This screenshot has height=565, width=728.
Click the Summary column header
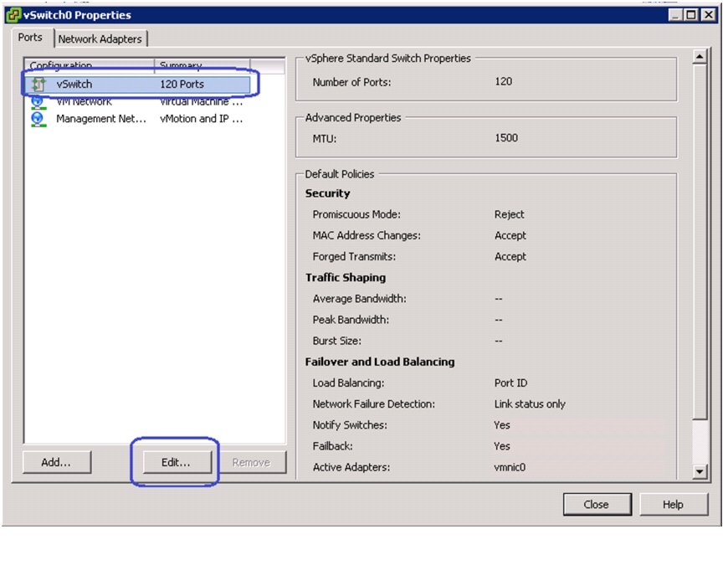[203, 65]
